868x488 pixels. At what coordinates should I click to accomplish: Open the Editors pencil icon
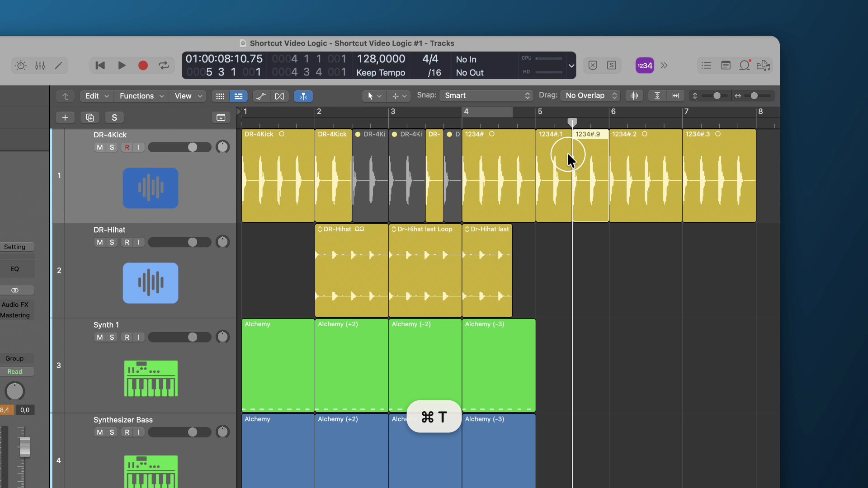[58, 66]
